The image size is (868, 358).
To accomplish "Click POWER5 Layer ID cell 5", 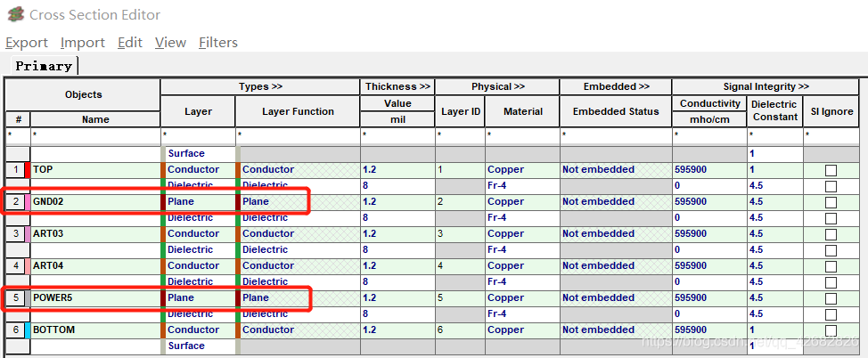I will 461,297.
